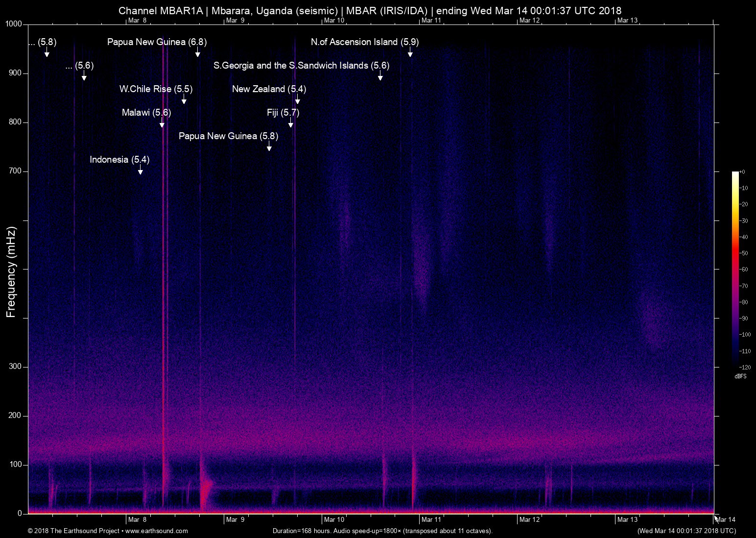The height and width of the screenshot is (538, 756).
Task: Click the Mar 14 marker at bottom right
Action: pos(726,519)
